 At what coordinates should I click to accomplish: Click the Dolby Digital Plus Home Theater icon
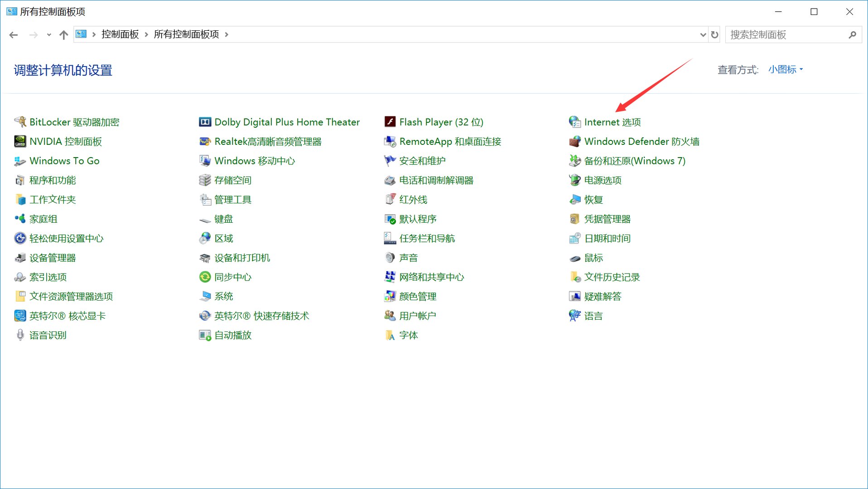tap(205, 122)
